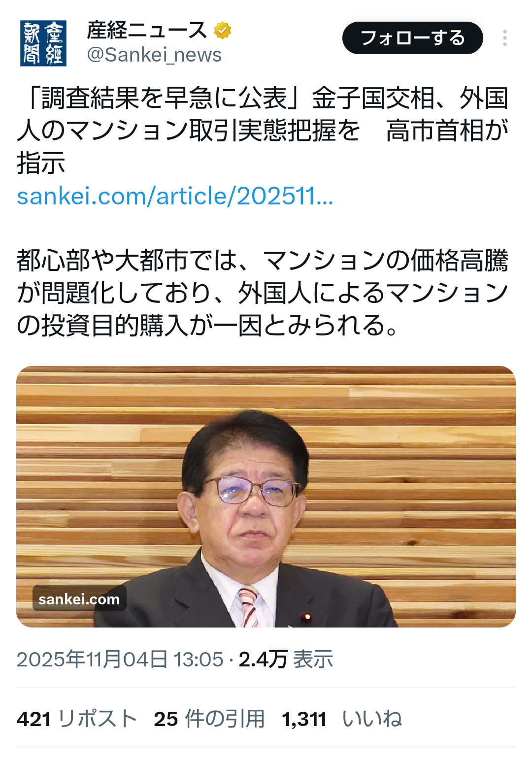
Task: Click the 2025年11月04日 13:05 timestamp
Action: (x=120, y=659)
